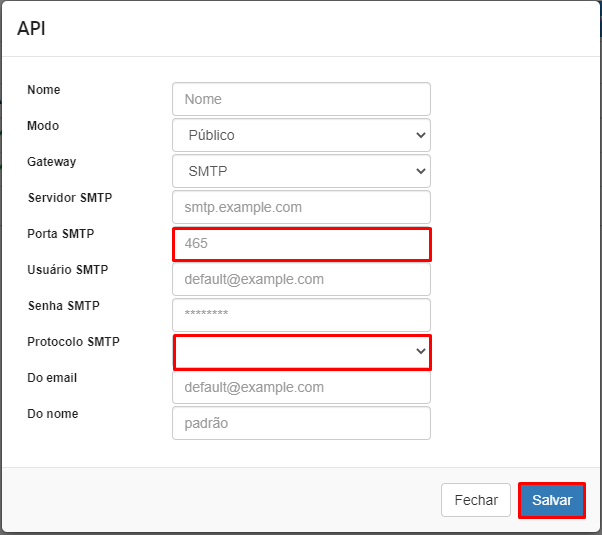Screen dimensions: 602x535
Task: Click the Nome field label
Action: tap(43, 90)
